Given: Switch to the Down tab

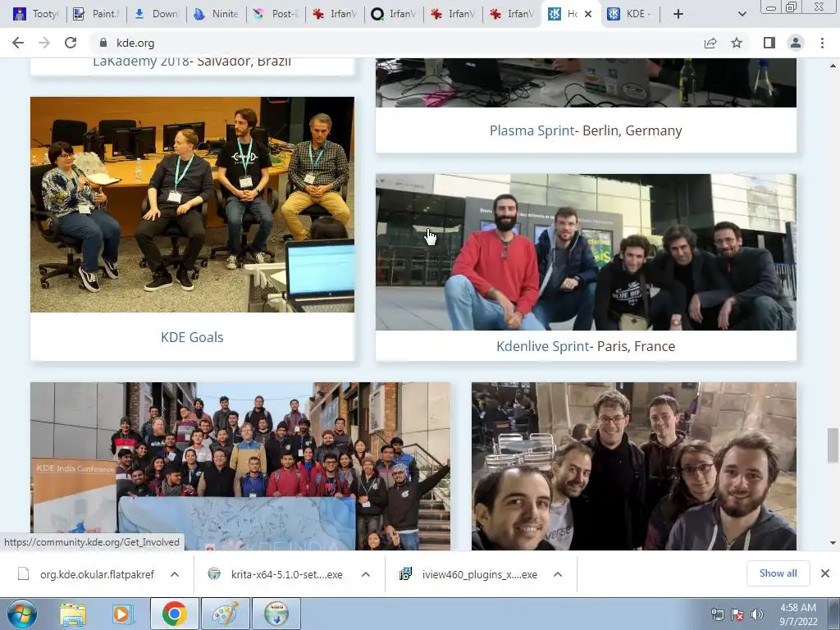Looking at the screenshot, I should pos(157,14).
